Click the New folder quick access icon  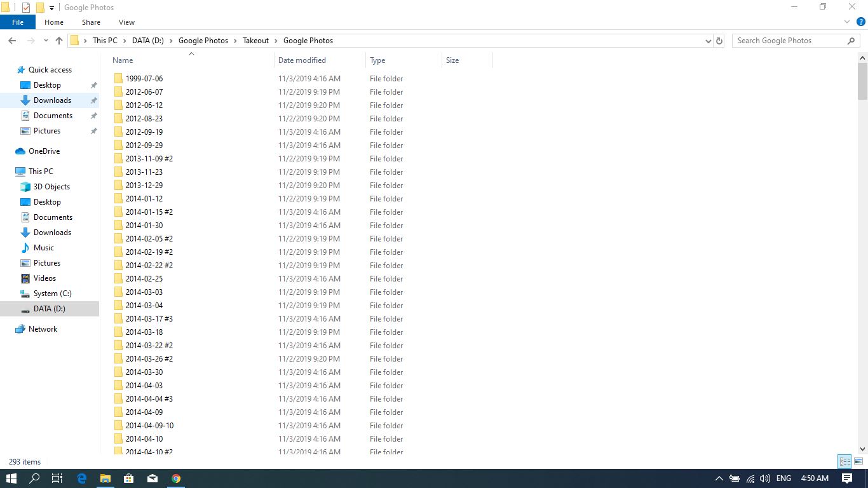[x=39, y=8]
